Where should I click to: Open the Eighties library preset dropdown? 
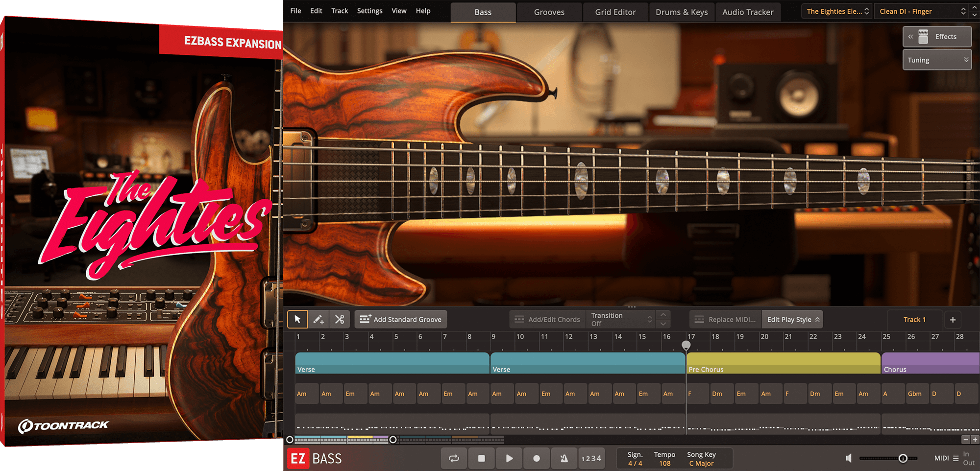tap(837, 11)
